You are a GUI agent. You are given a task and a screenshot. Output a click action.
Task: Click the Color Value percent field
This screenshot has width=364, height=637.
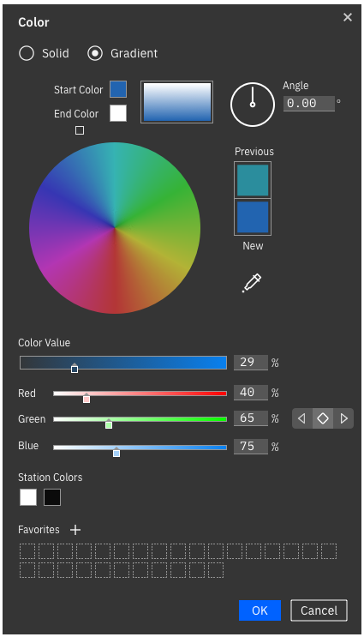(251, 363)
